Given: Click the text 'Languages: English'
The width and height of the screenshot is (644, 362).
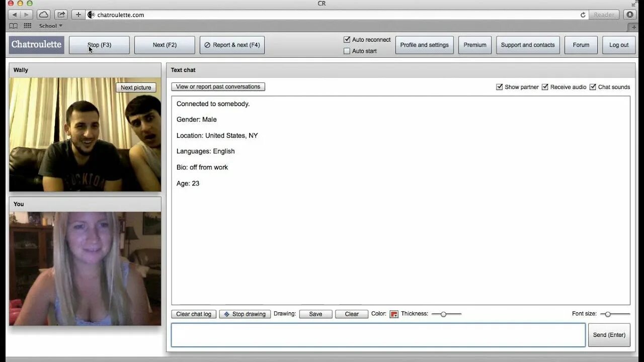Looking at the screenshot, I should [206, 151].
